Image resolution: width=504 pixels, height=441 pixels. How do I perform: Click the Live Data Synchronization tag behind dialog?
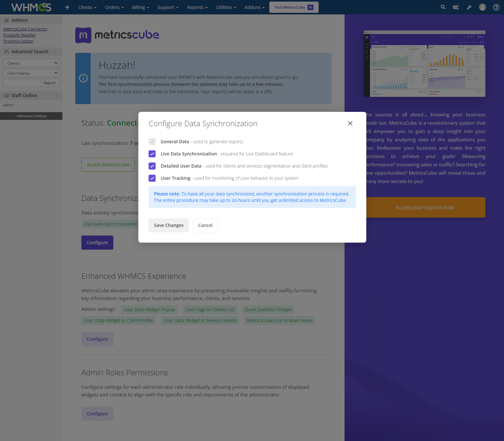click(110, 224)
